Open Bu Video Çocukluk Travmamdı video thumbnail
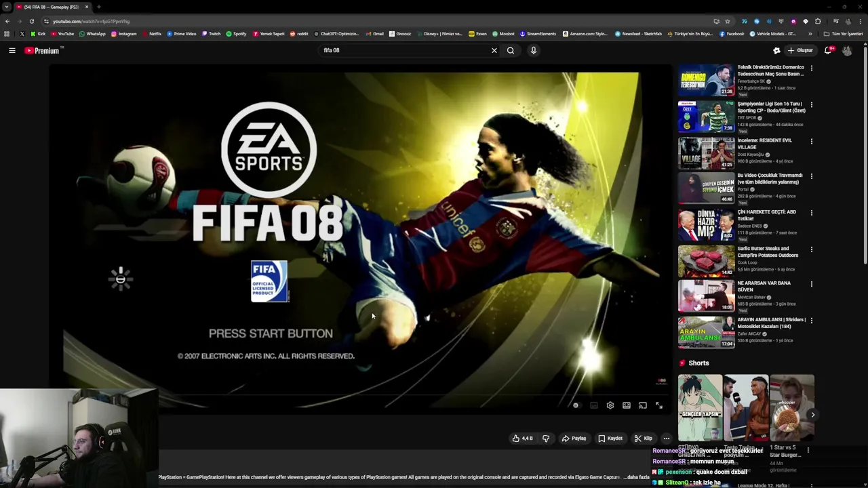 coord(706,188)
